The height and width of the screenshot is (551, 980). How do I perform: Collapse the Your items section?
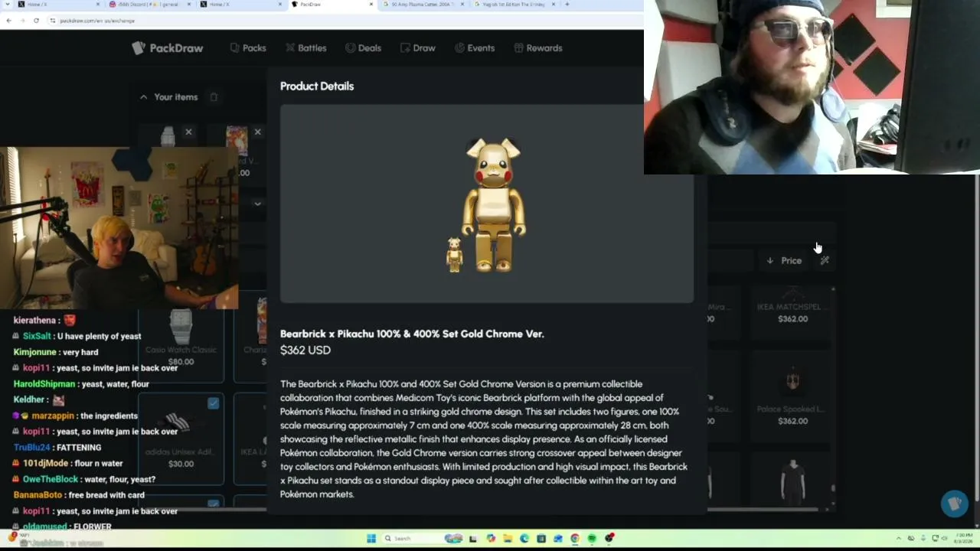tap(143, 97)
